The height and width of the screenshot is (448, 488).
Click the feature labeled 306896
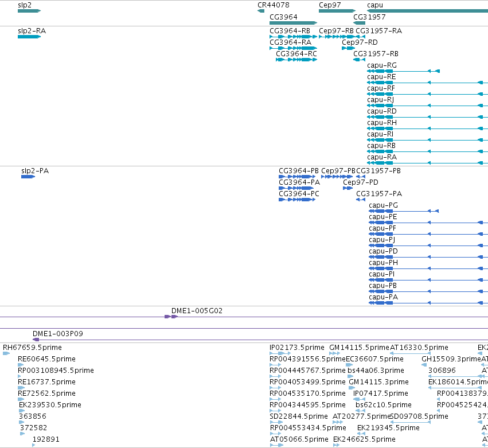(x=442, y=371)
